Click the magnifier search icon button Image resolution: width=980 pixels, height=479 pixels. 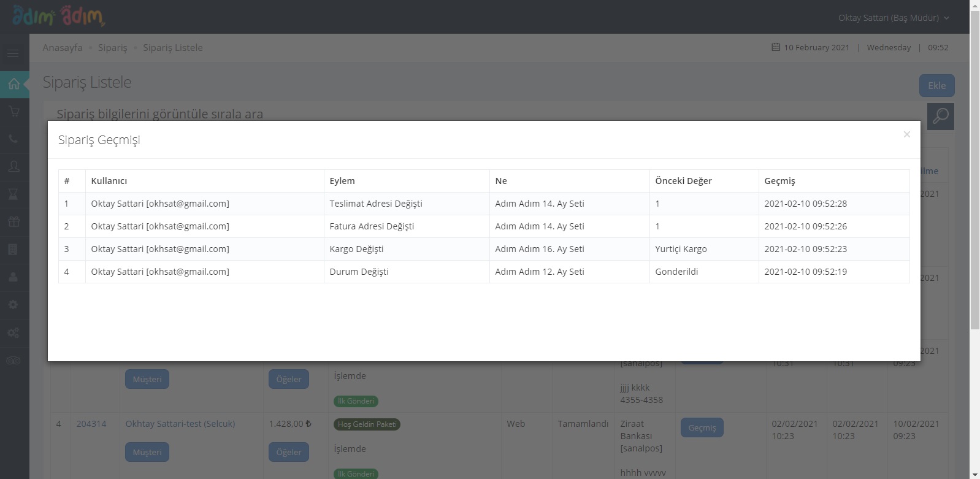[x=940, y=116]
